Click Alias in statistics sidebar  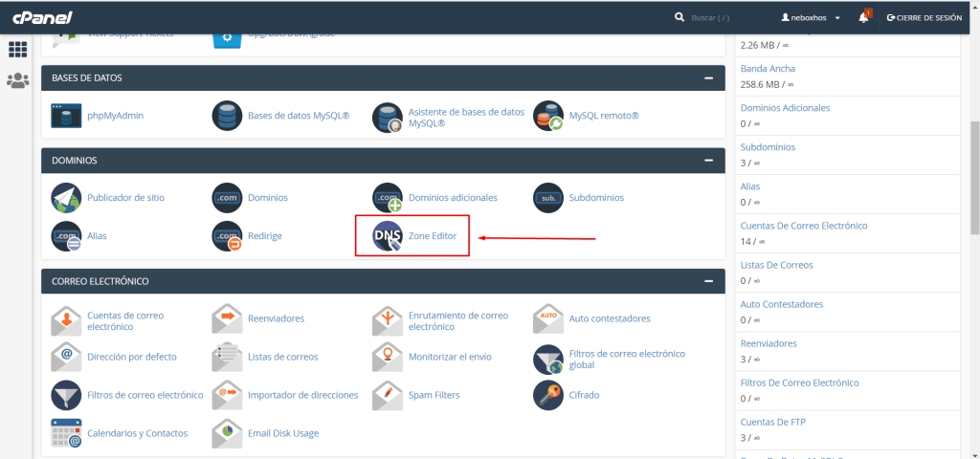point(750,186)
